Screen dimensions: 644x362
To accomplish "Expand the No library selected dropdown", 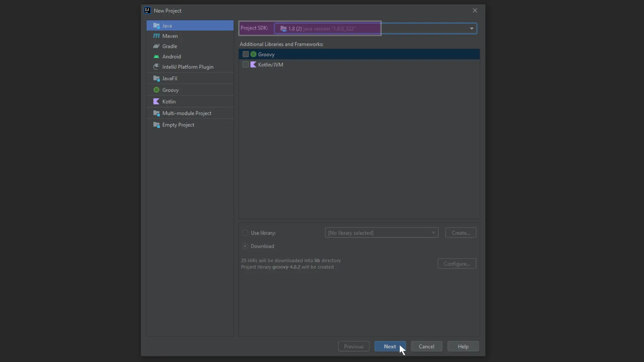I will coord(433,233).
